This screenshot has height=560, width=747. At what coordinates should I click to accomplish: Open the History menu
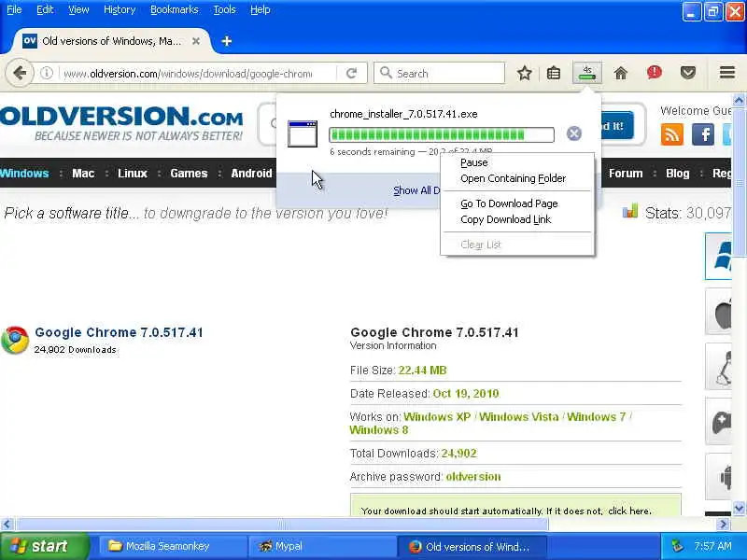point(120,9)
